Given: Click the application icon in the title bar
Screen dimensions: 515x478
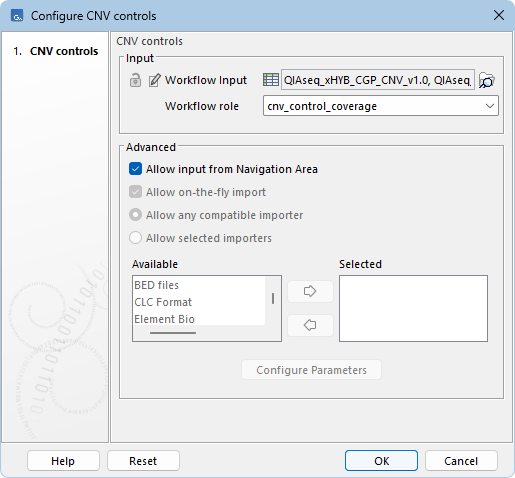Looking at the screenshot, I should pos(17,16).
